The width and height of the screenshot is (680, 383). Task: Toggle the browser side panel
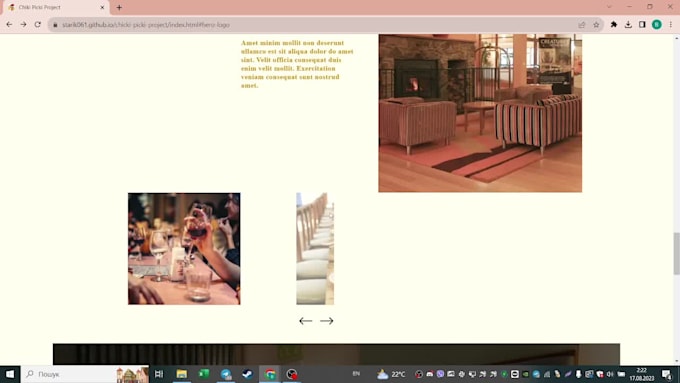[642, 25]
